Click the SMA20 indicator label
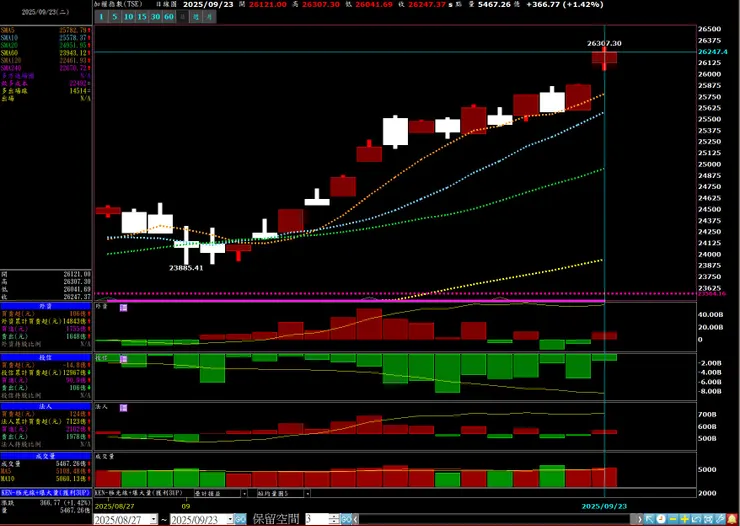 [x=9, y=45]
